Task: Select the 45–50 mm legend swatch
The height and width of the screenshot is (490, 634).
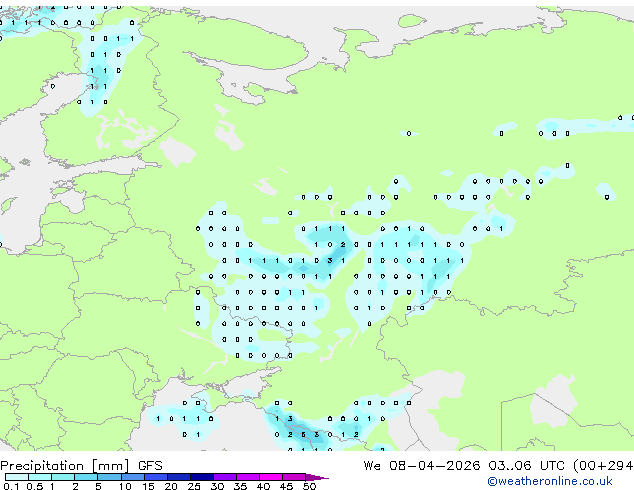Action: pyautogui.click(x=294, y=477)
